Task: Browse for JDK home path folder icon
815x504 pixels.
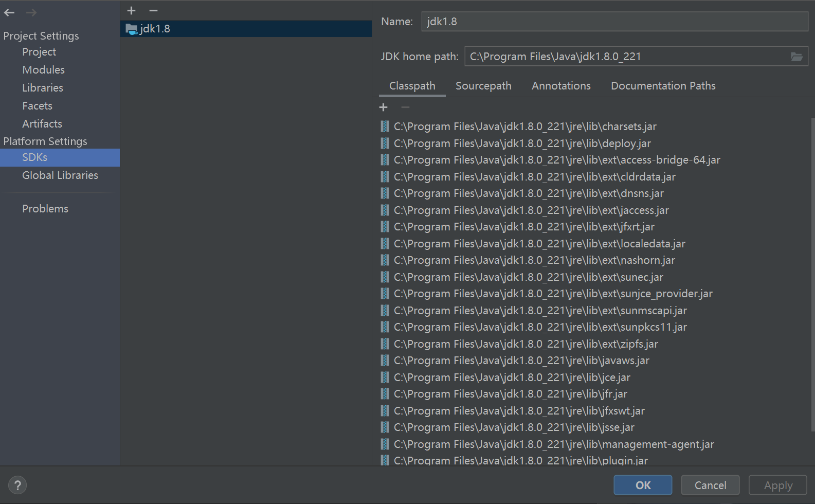Action: [x=796, y=57]
